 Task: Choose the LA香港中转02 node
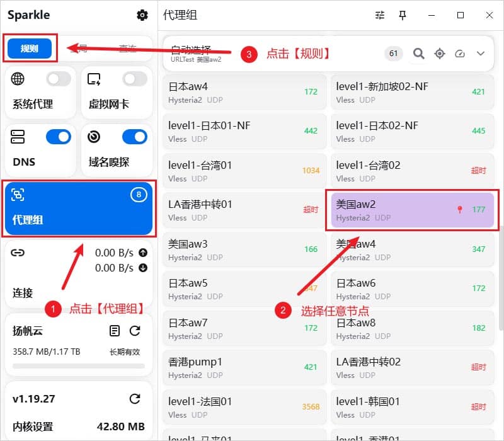click(413, 368)
